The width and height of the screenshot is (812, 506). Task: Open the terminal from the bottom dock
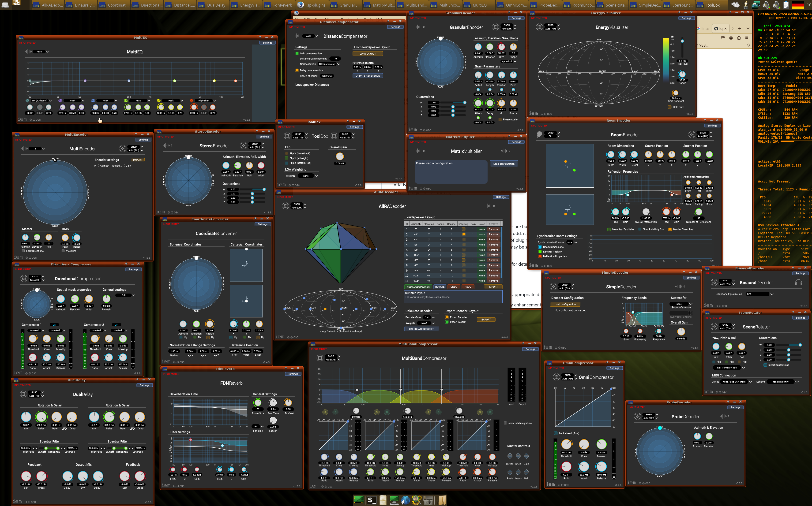click(x=371, y=500)
